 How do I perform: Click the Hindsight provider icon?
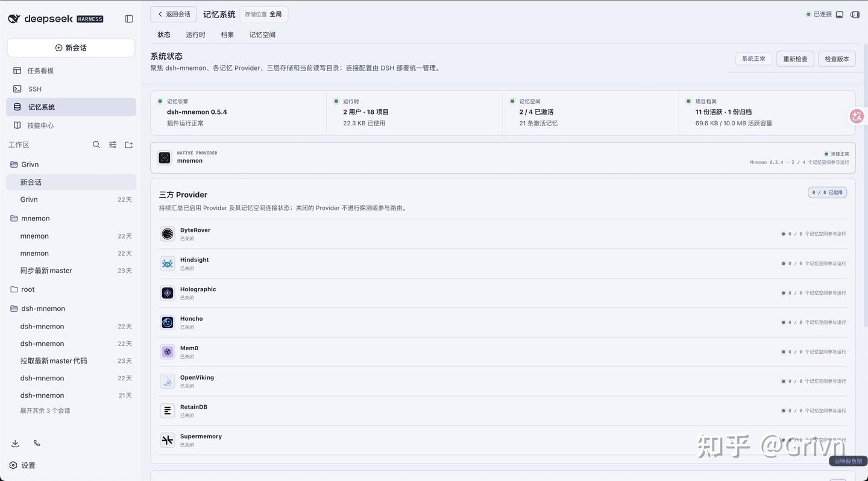point(168,263)
